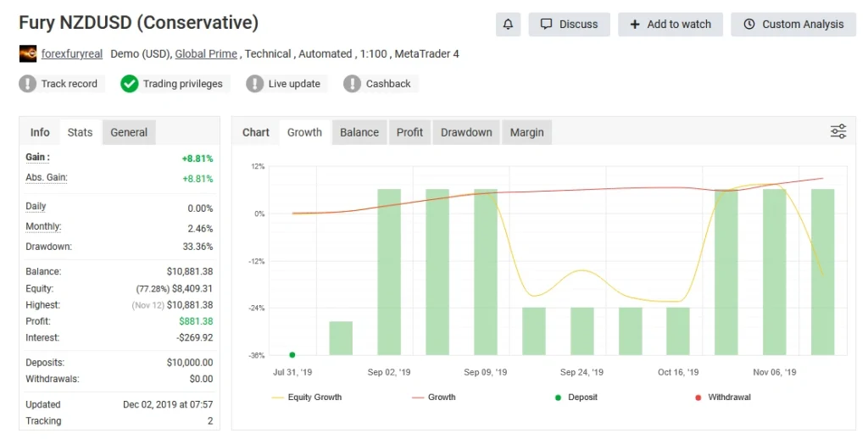Image resolution: width=868 pixels, height=439 pixels.
Task: Switch to the Drawdown chart tab
Action: point(466,132)
